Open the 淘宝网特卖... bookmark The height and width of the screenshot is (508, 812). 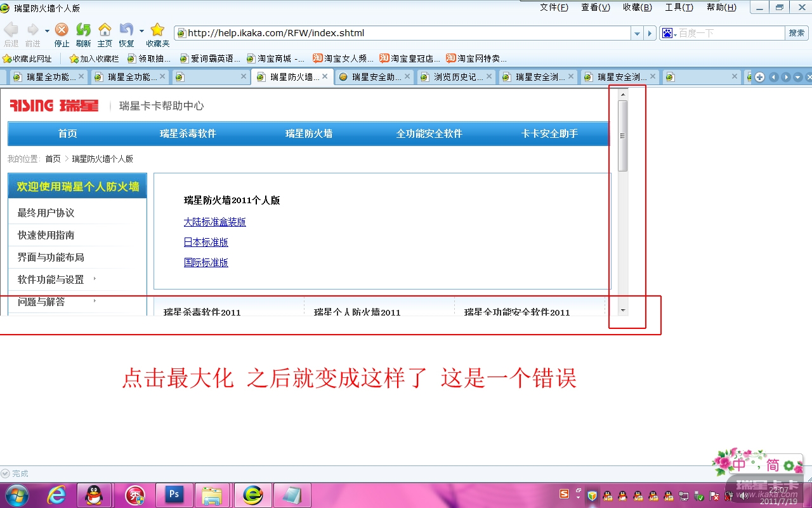click(476, 58)
